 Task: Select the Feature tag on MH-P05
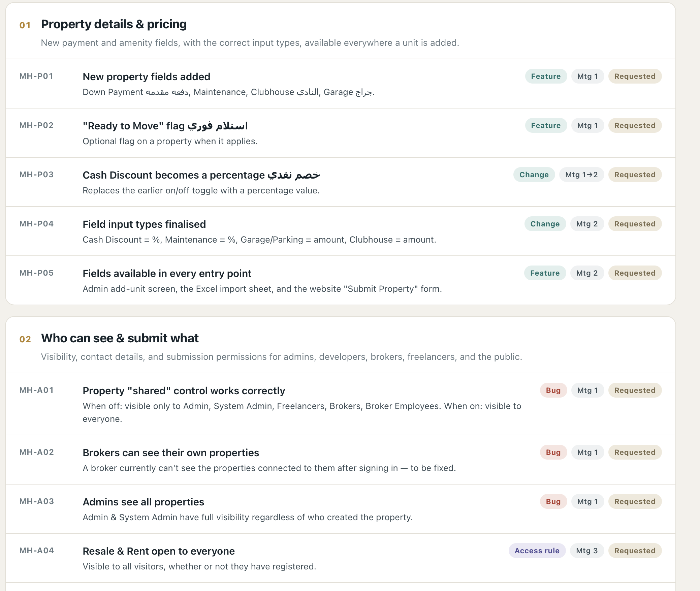(545, 273)
